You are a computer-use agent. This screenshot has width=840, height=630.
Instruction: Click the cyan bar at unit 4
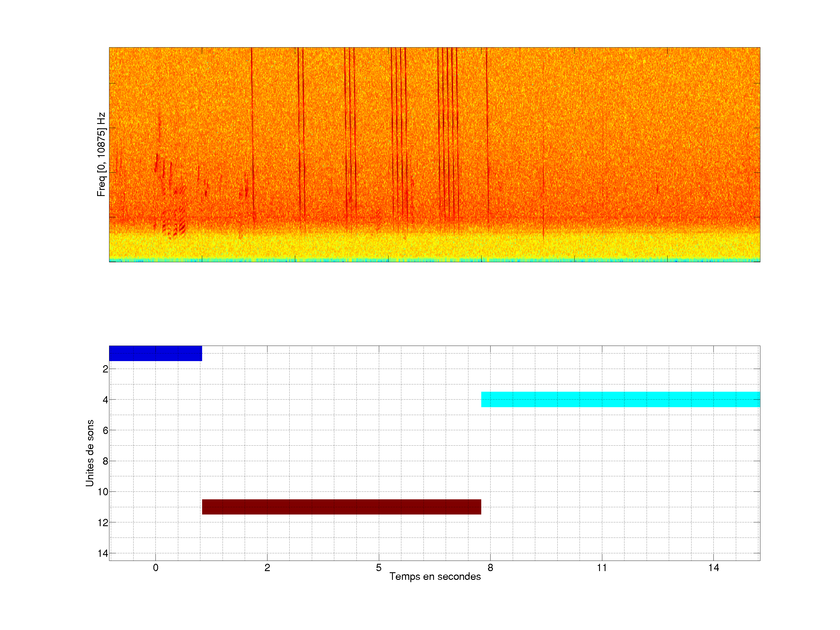coord(620,399)
